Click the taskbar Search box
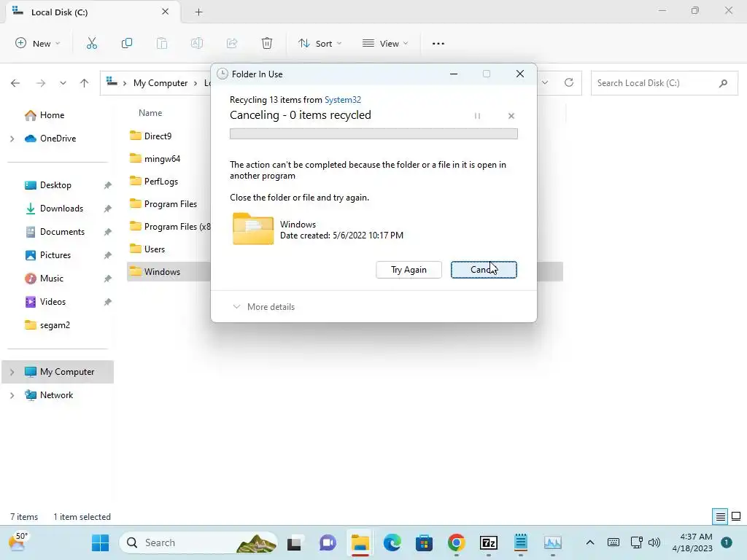The width and height of the screenshot is (747, 560). click(x=198, y=542)
